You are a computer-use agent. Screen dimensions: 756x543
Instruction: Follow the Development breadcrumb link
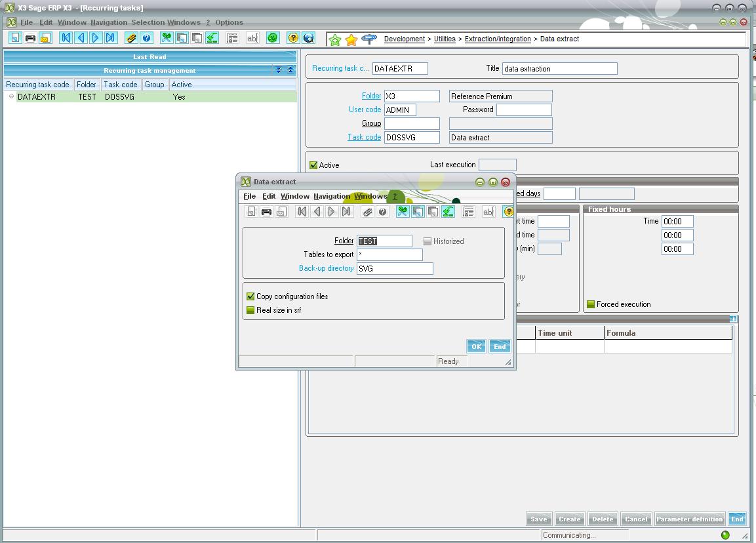point(405,39)
